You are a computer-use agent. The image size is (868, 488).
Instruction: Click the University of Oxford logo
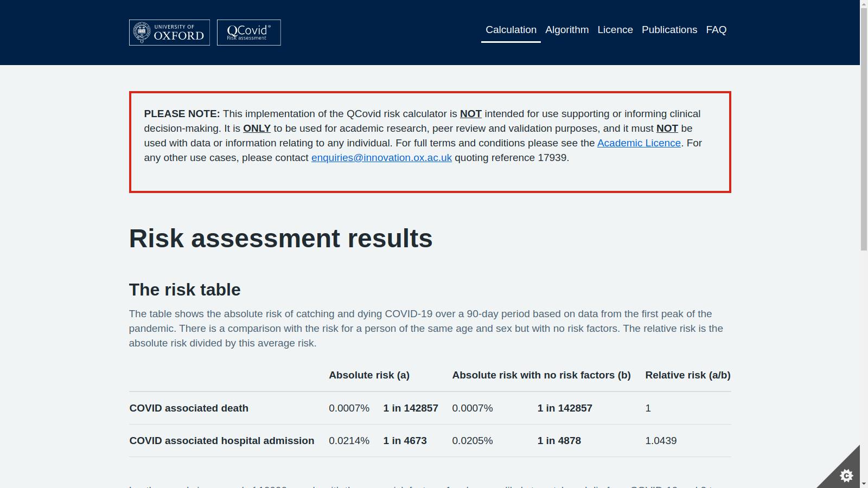coord(169,33)
